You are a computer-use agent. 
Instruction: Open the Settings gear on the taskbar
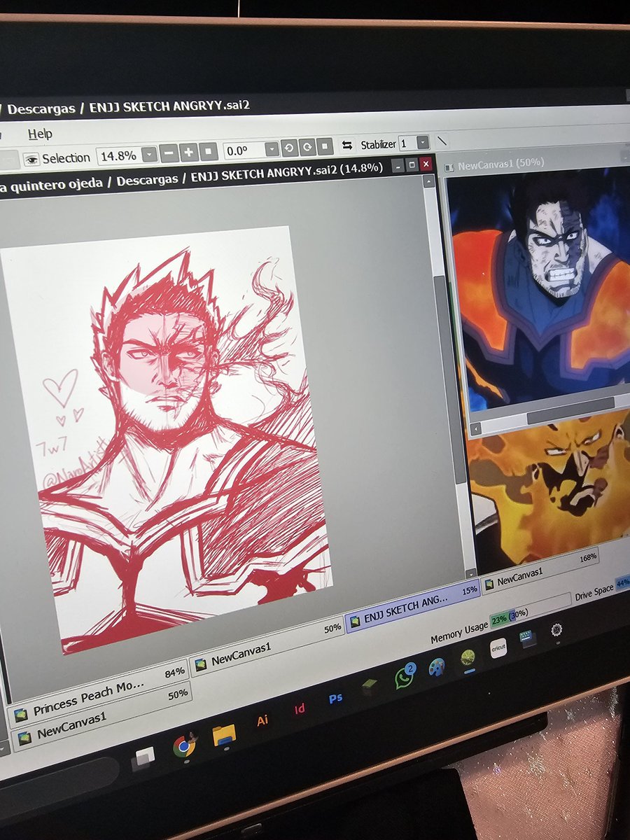click(556, 630)
